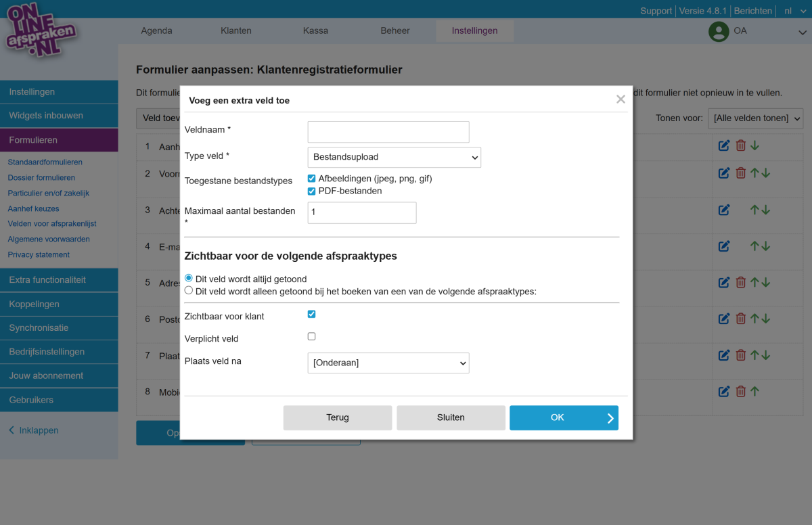Move field row 8 up with arrow
812x525 pixels.
point(755,391)
